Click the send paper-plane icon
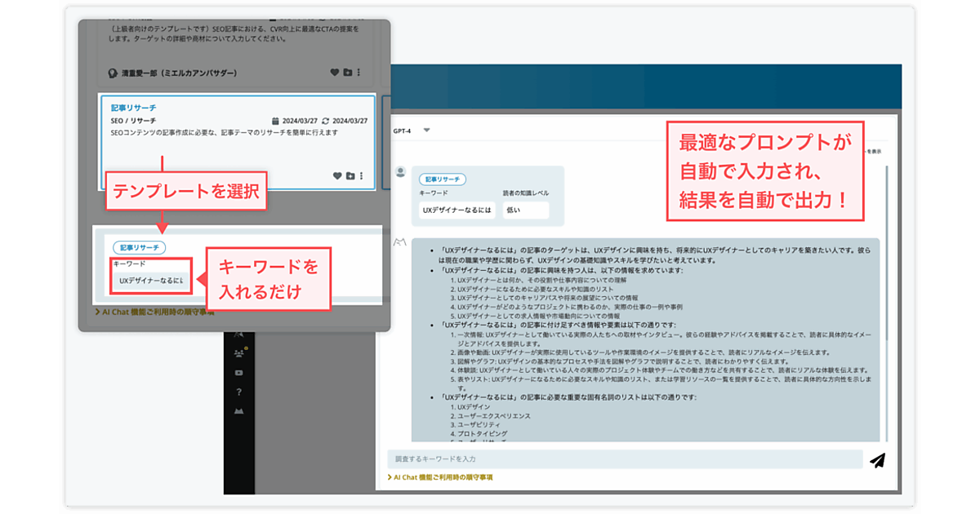The height and width of the screenshot is (514, 980). [x=877, y=460]
